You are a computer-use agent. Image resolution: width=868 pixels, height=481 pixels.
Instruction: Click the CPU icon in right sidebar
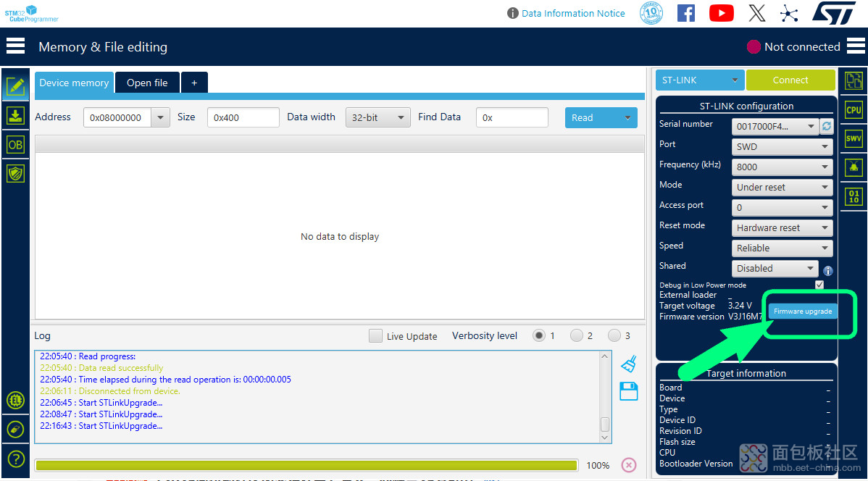click(854, 110)
